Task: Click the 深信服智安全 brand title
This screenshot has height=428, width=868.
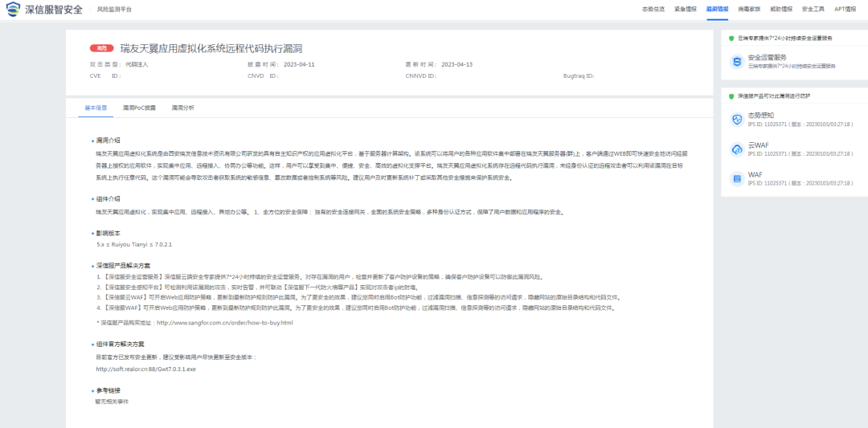Action: point(54,10)
